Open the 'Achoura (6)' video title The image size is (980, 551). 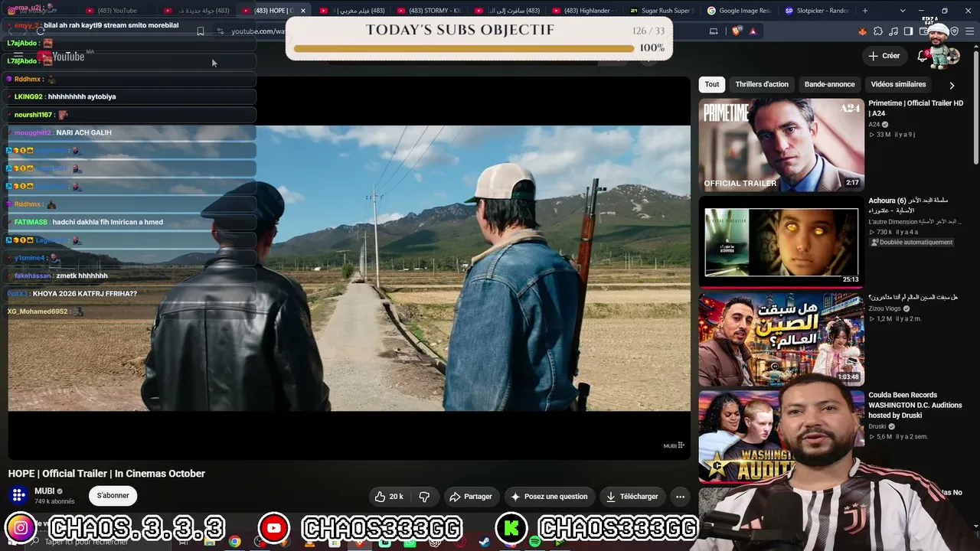(x=908, y=205)
